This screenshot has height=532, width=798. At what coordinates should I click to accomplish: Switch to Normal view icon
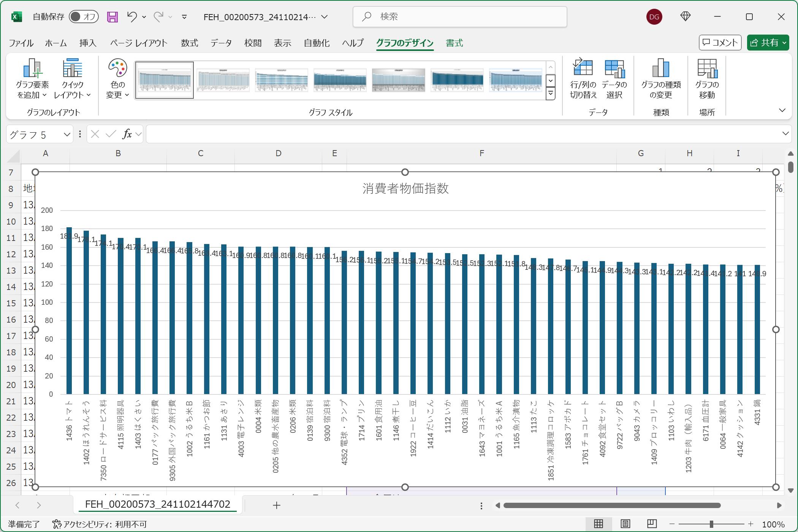[598, 524]
